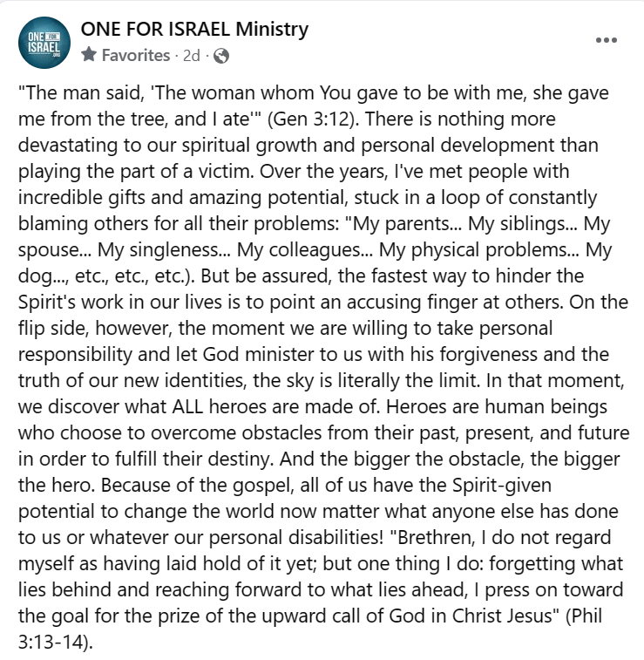This screenshot has height=660, width=644.
Task: Open the post's three-dot options menu
Action: 608,41
